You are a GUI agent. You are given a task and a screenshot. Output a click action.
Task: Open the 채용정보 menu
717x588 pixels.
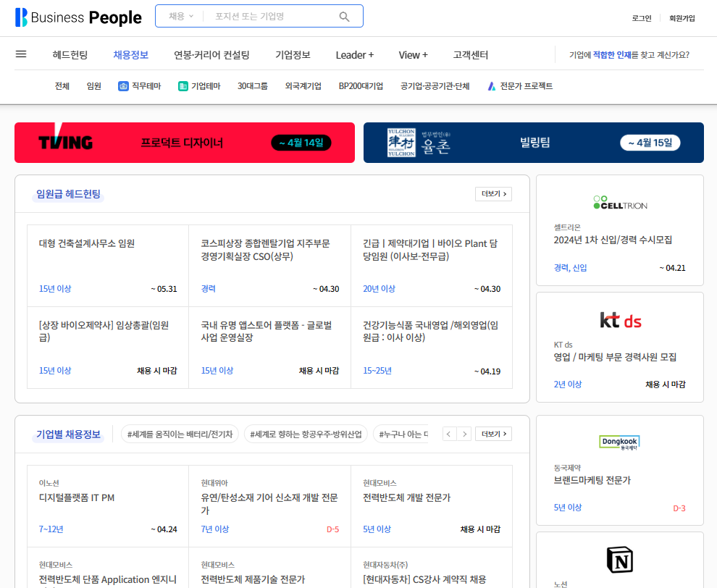click(x=131, y=55)
